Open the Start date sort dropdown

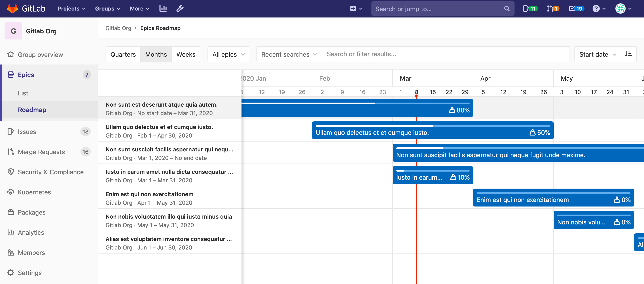(597, 54)
